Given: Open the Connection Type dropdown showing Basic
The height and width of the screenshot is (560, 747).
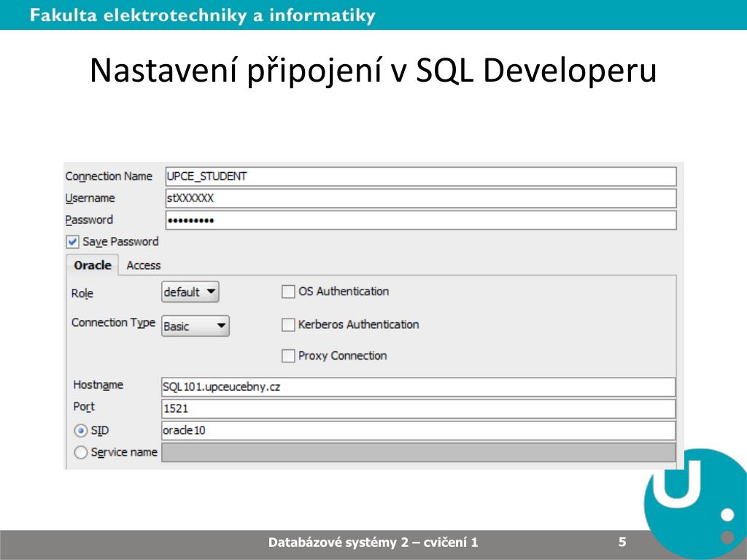Looking at the screenshot, I should click(196, 326).
